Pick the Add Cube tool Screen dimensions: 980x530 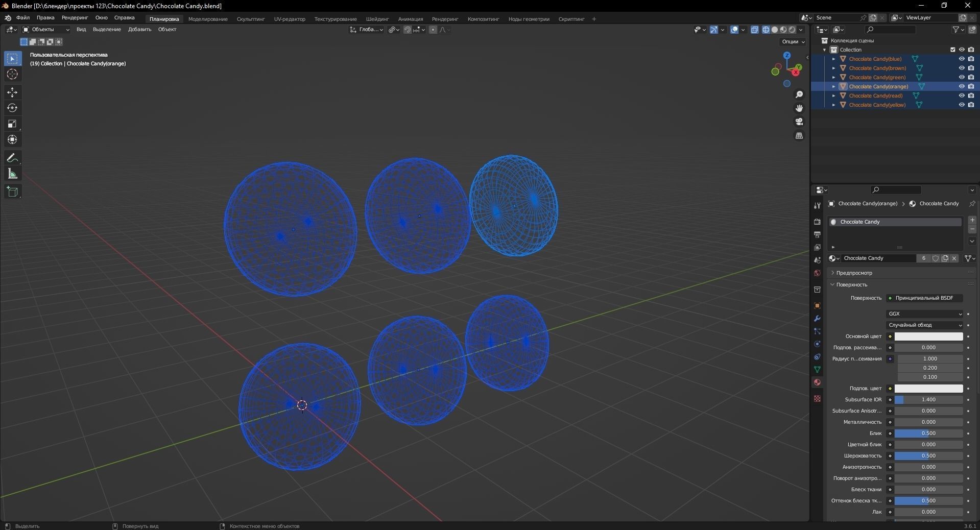pos(12,192)
